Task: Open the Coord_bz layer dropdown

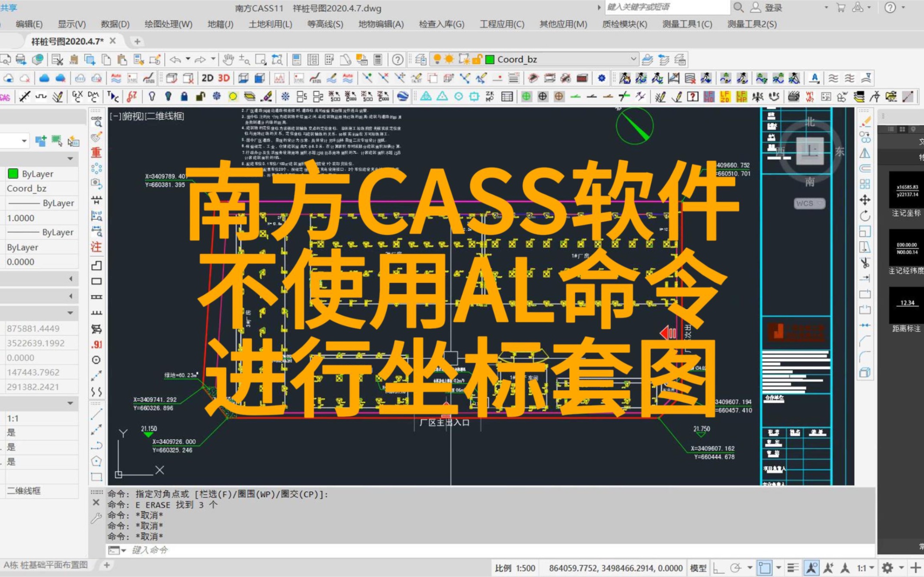Action: [x=633, y=59]
